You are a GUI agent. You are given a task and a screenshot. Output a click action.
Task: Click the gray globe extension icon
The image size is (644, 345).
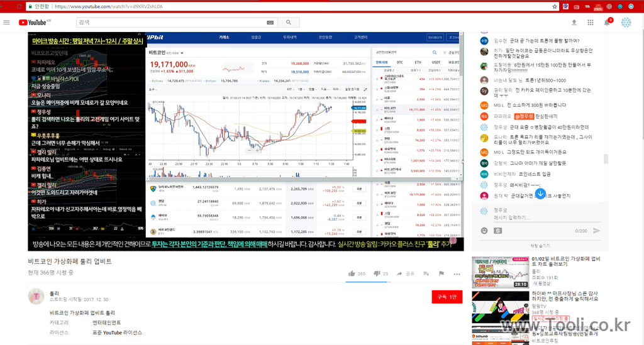point(609,6)
